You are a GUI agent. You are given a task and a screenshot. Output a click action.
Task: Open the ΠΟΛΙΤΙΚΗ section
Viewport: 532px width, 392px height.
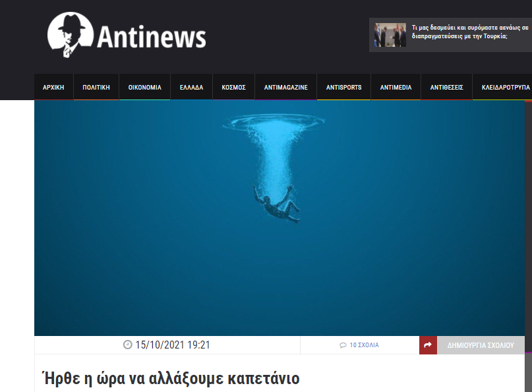[96, 87]
